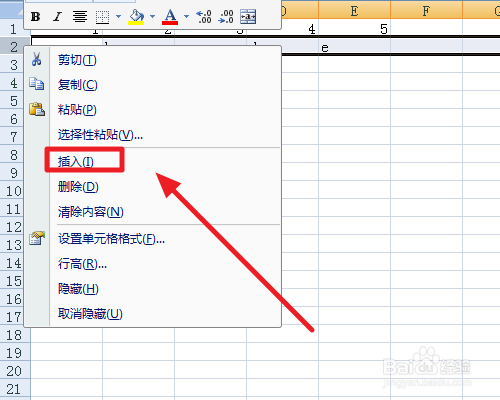The width and height of the screenshot is (500, 400).
Task: Click cell containing e in row 2
Action: click(x=354, y=47)
